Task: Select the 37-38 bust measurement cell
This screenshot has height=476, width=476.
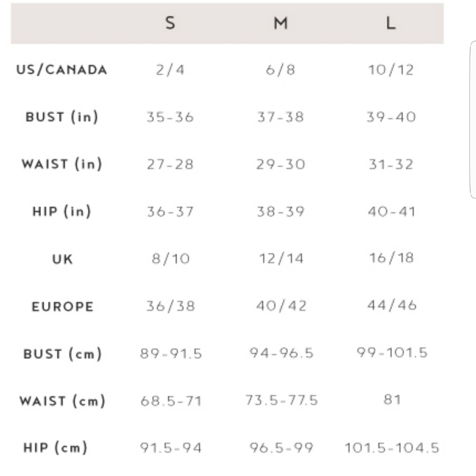Action: click(x=280, y=117)
